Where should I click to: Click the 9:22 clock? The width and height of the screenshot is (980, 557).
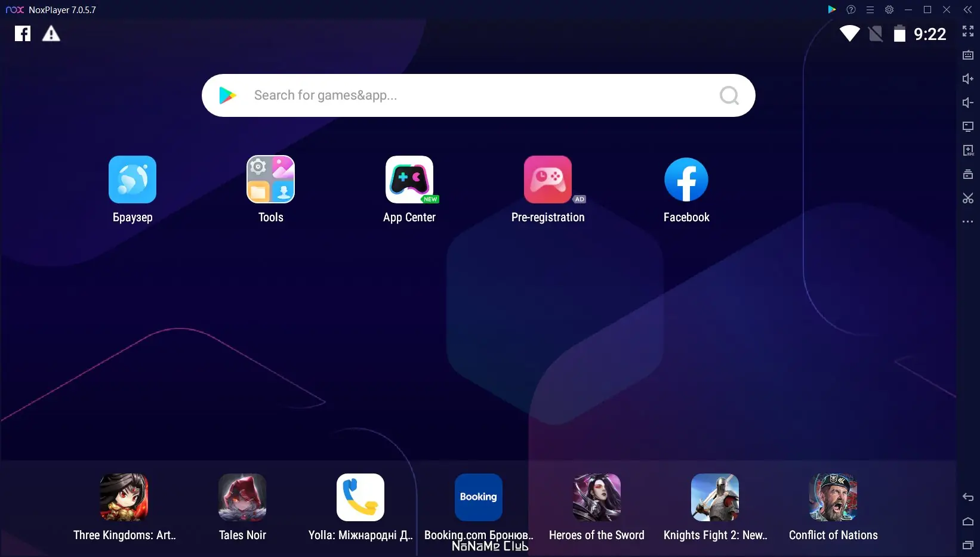(930, 34)
